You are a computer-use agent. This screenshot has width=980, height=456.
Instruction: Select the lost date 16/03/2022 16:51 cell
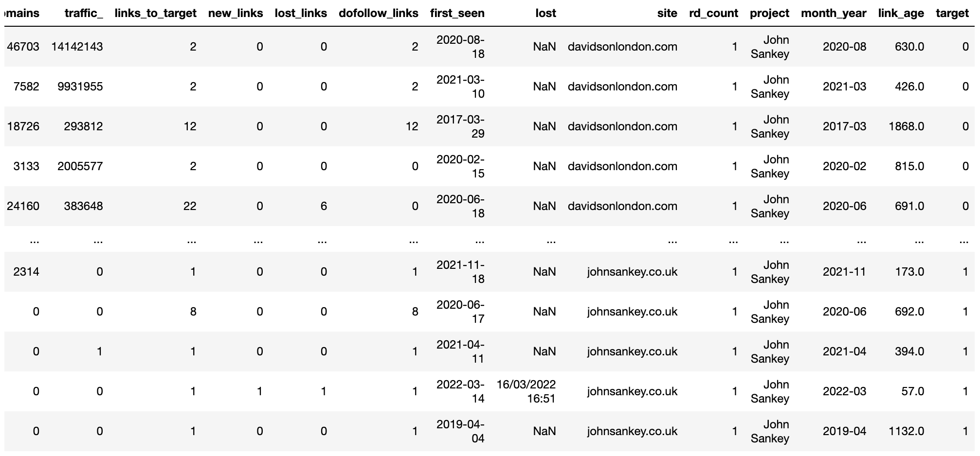pyautogui.click(x=526, y=391)
